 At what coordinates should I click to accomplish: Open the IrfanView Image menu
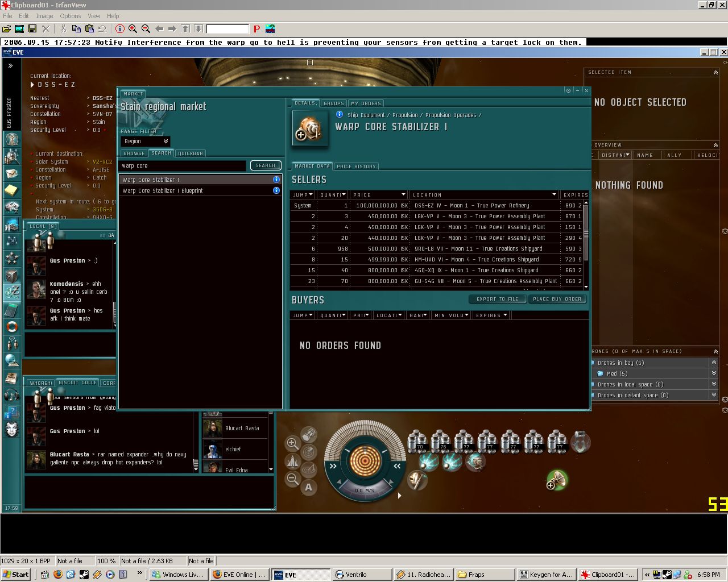pos(44,16)
